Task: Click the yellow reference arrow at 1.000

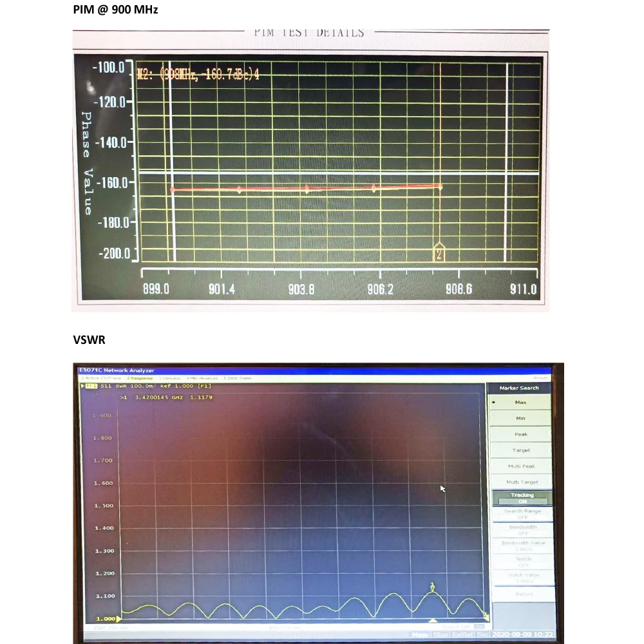Action: tap(120, 619)
